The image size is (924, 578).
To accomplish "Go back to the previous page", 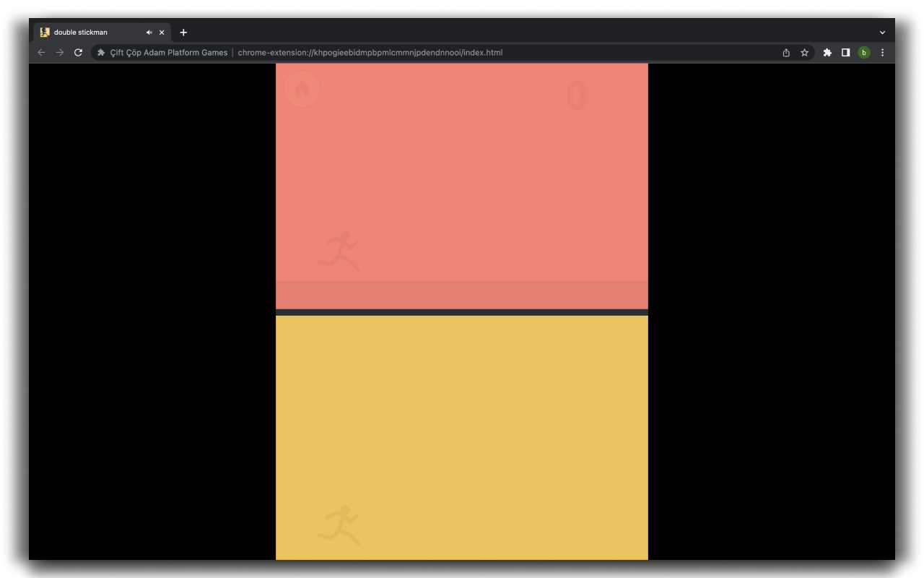I will pos(41,53).
